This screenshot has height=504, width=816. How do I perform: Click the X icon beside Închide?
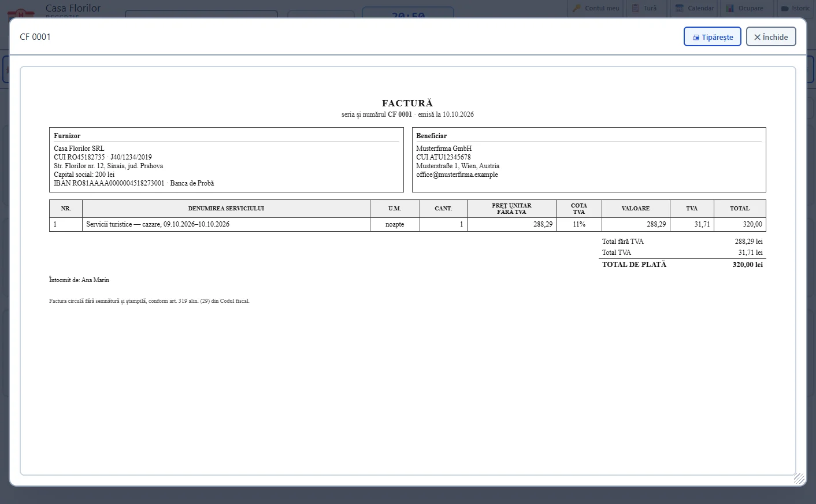point(757,37)
